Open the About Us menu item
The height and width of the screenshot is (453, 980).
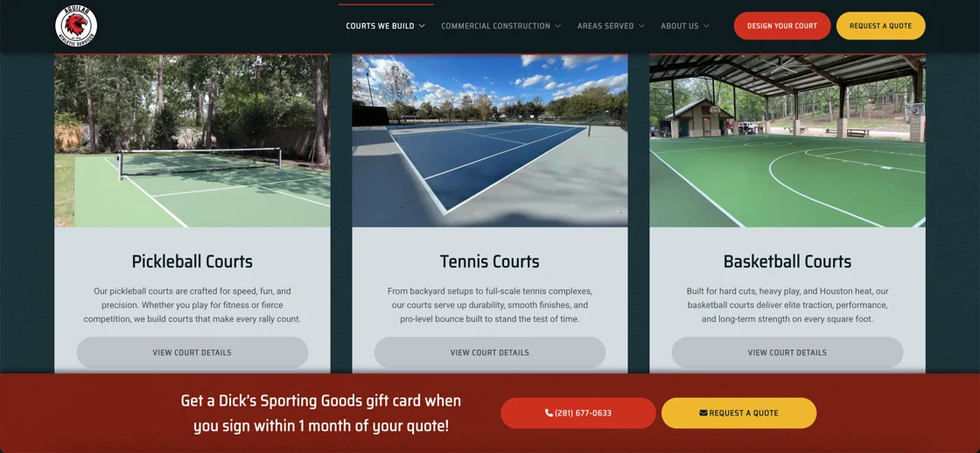[679, 26]
